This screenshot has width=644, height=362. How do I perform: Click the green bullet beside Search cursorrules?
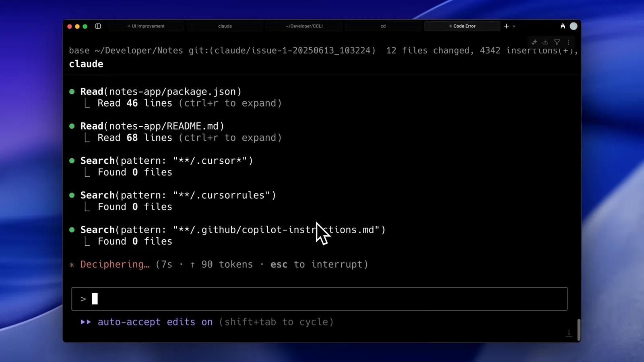[72, 195]
